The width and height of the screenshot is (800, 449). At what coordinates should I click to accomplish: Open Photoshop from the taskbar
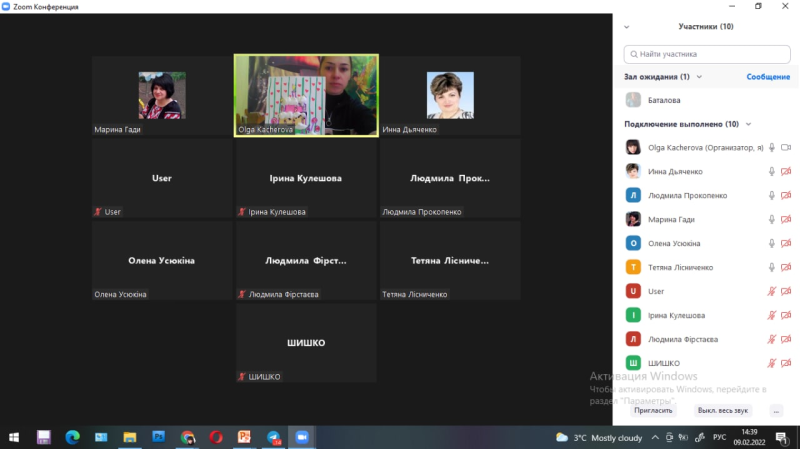coord(158,437)
